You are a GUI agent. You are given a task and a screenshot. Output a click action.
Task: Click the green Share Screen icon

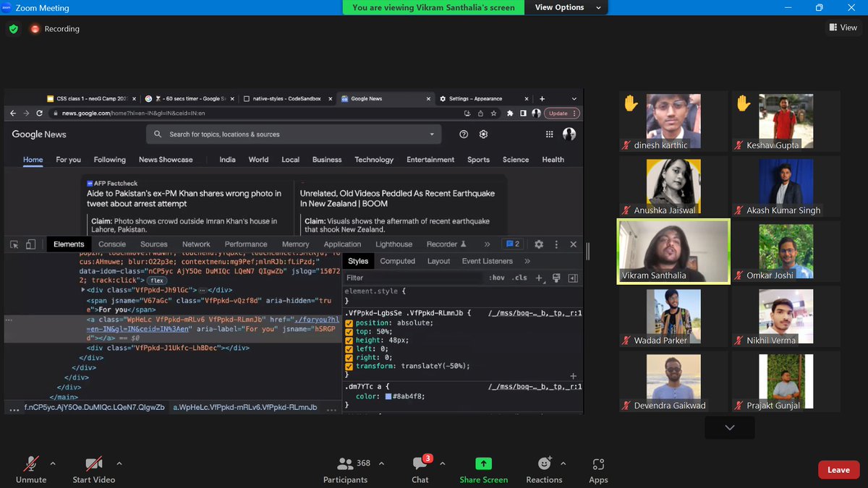[x=483, y=463]
